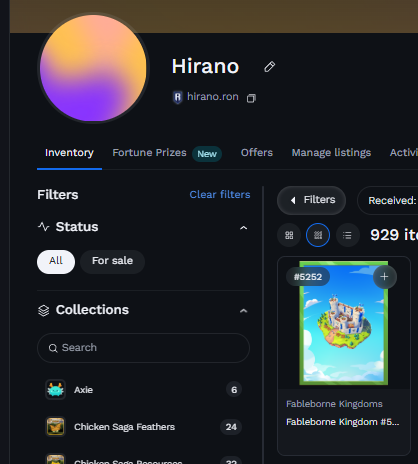Click the Status activity icon
This screenshot has width=418, height=464.
[x=43, y=227]
